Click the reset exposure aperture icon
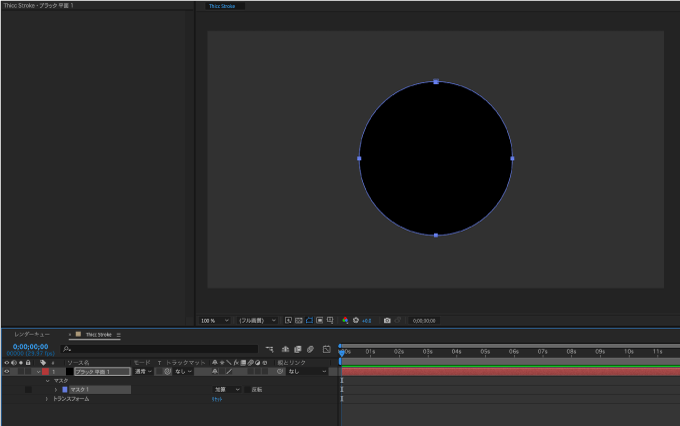 (356, 321)
